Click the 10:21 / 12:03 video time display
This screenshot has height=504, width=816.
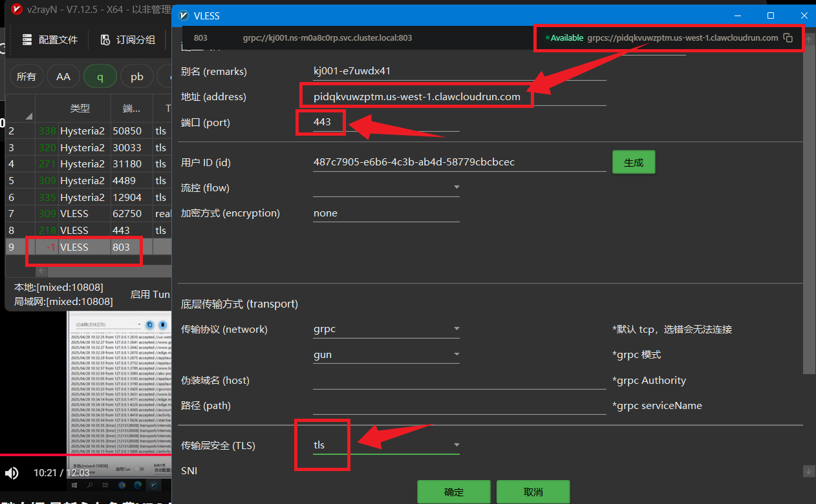(x=61, y=473)
